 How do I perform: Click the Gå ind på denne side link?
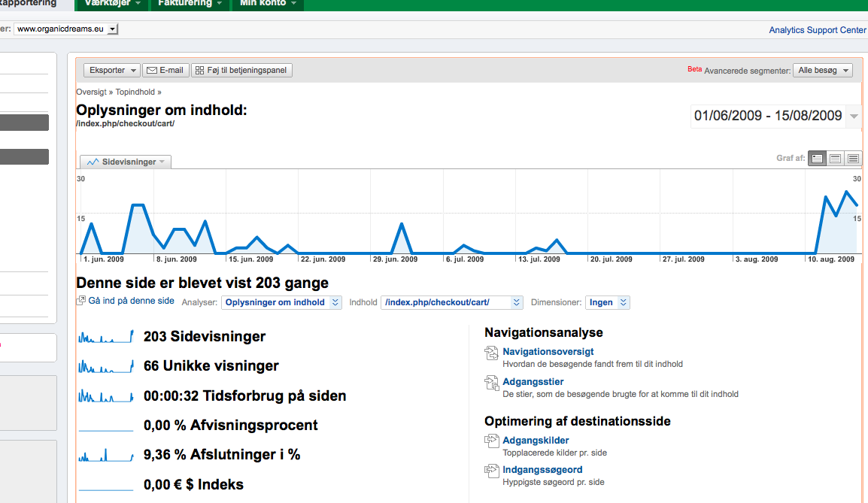[131, 301]
